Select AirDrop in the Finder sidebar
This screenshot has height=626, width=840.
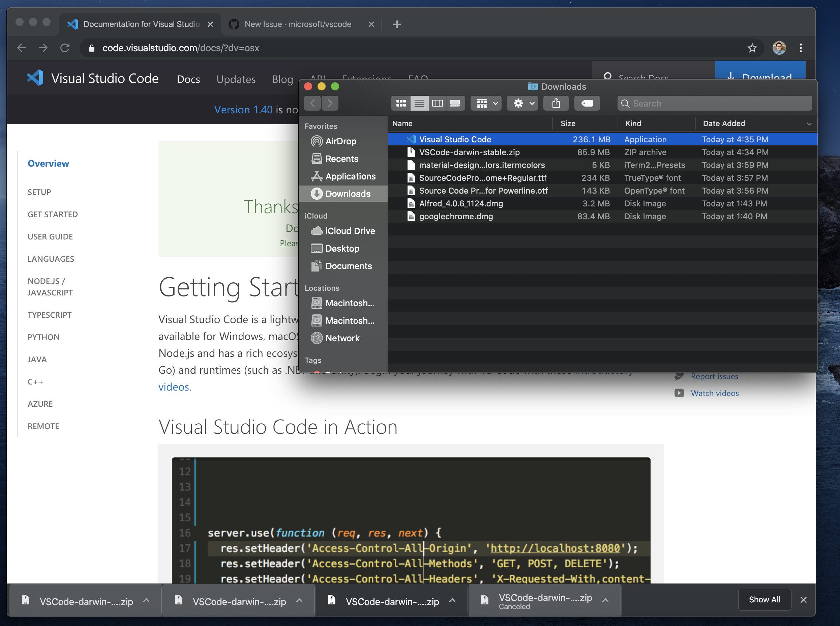point(340,141)
